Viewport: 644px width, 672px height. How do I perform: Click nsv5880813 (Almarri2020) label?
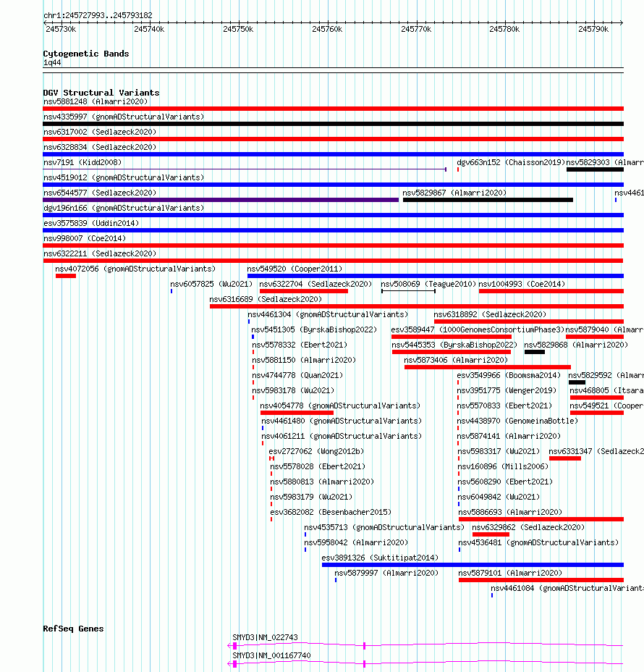pyautogui.click(x=322, y=482)
